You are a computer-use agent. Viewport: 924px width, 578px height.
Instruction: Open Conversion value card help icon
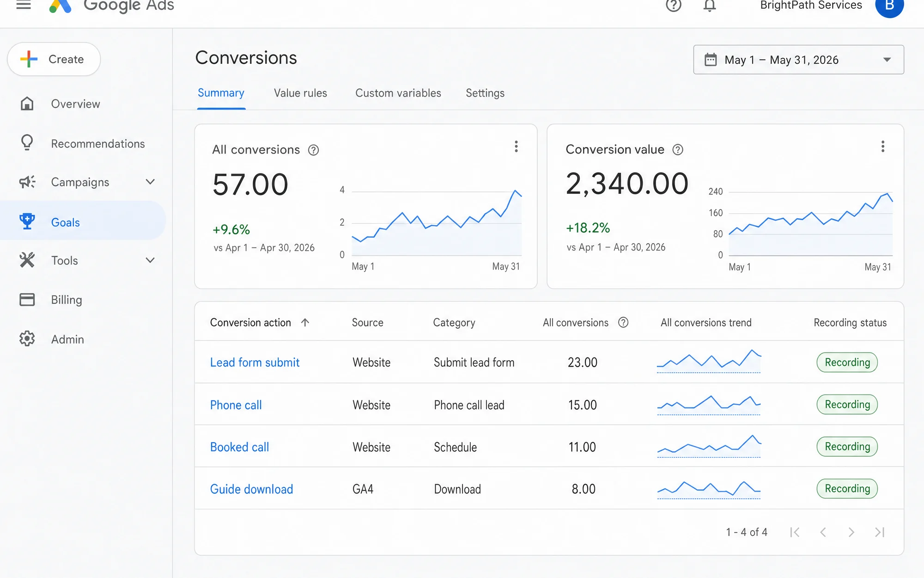coord(678,150)
